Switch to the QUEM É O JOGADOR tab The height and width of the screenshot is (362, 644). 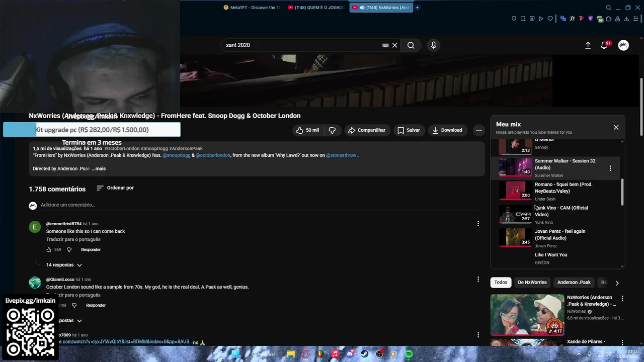coord(315,8)
